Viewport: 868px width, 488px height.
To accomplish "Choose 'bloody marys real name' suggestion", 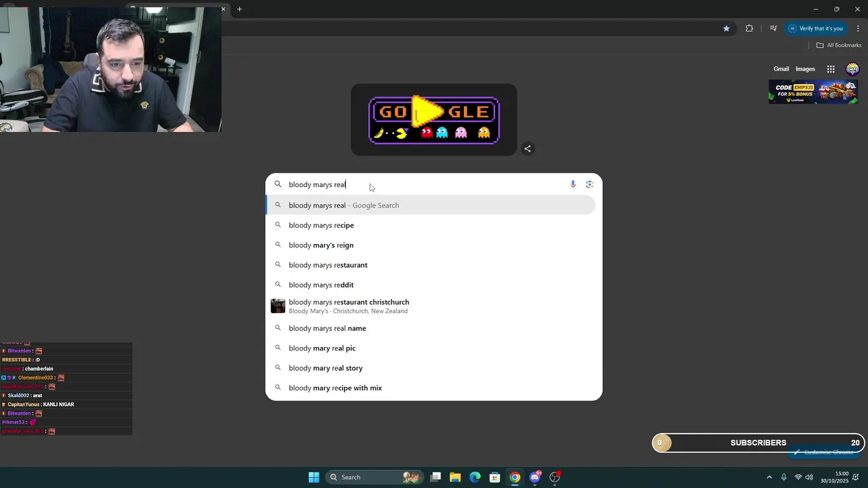I will pos(431,328).
